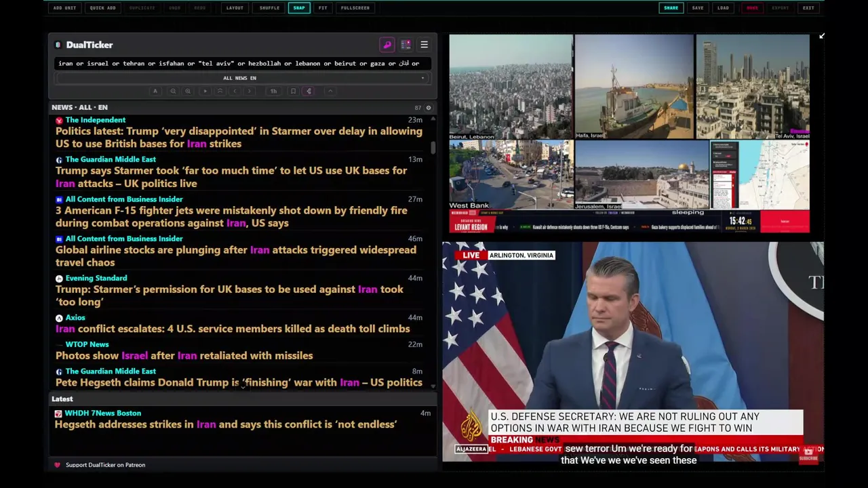Open WHDH headline 'Hegseth addresses strikes in Iran'
The width and height of the screenshot is (868, 488).
click(226, 424)
